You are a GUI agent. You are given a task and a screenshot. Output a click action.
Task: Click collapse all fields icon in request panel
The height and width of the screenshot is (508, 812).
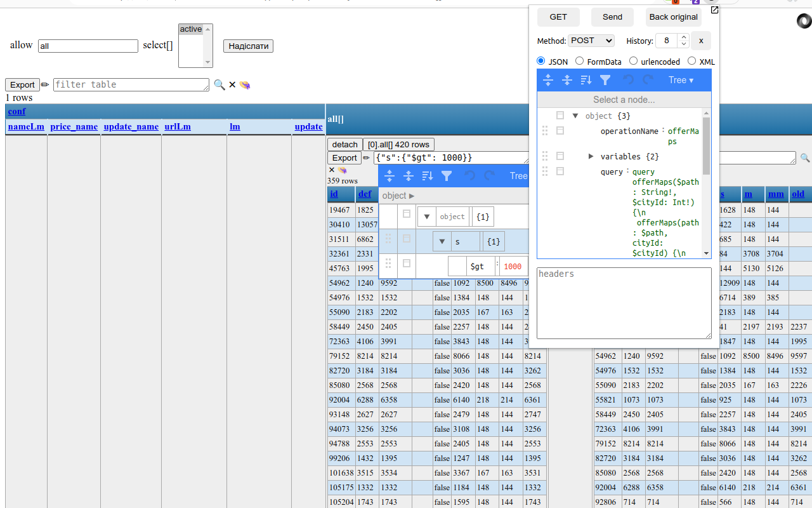click(x=567, y=80)
